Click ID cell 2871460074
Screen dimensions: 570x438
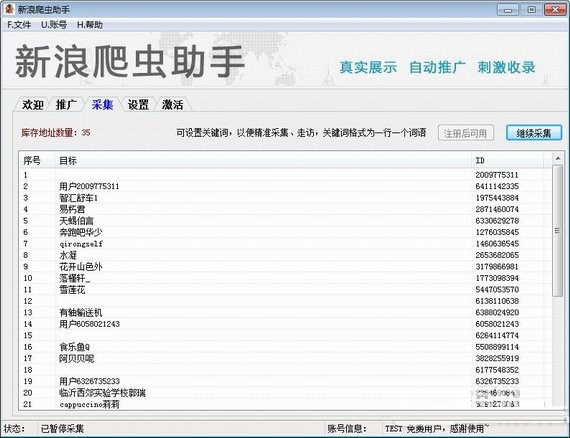(497, 209)
